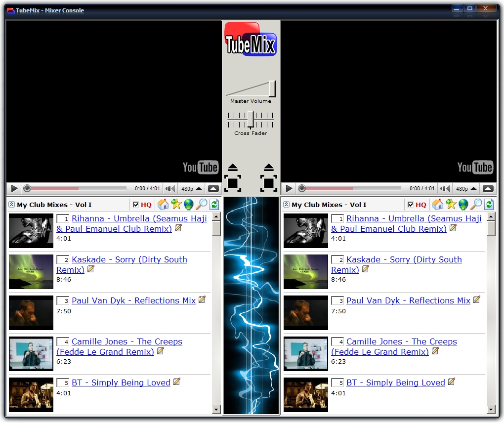Screen dimensions: 504x423
Task: Edit Kaskade track in left playlist
Action: pyautogui.click(x=91, y=269)
